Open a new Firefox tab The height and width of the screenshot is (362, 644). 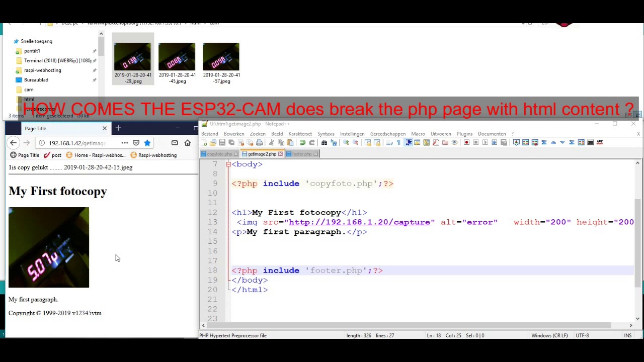(118, 128)
